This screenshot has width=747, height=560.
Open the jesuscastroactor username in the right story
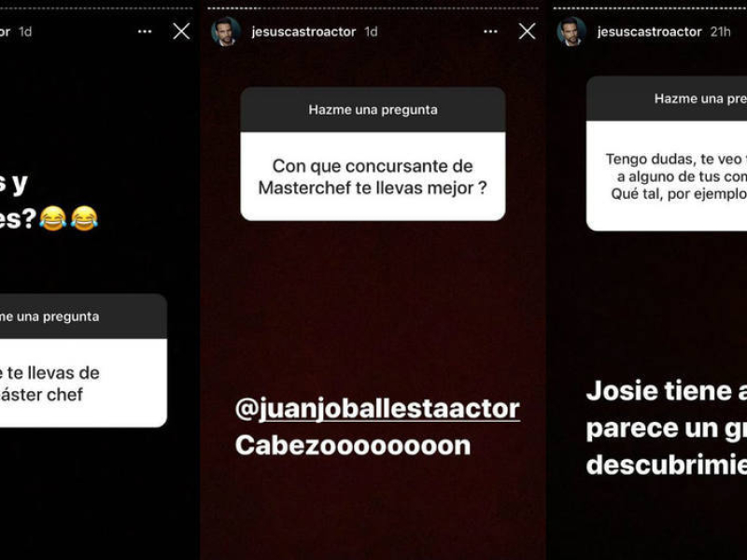pos(649,32)
